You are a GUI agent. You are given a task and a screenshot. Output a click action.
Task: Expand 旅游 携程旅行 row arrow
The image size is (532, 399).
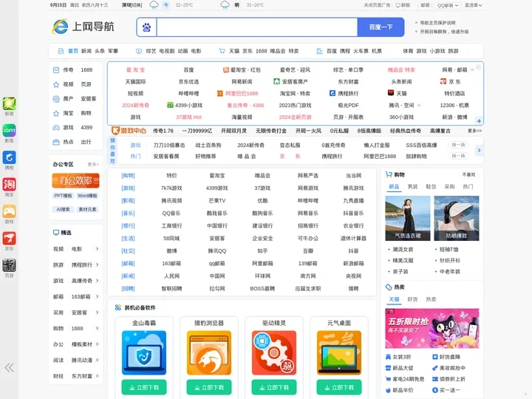point(97,265)
